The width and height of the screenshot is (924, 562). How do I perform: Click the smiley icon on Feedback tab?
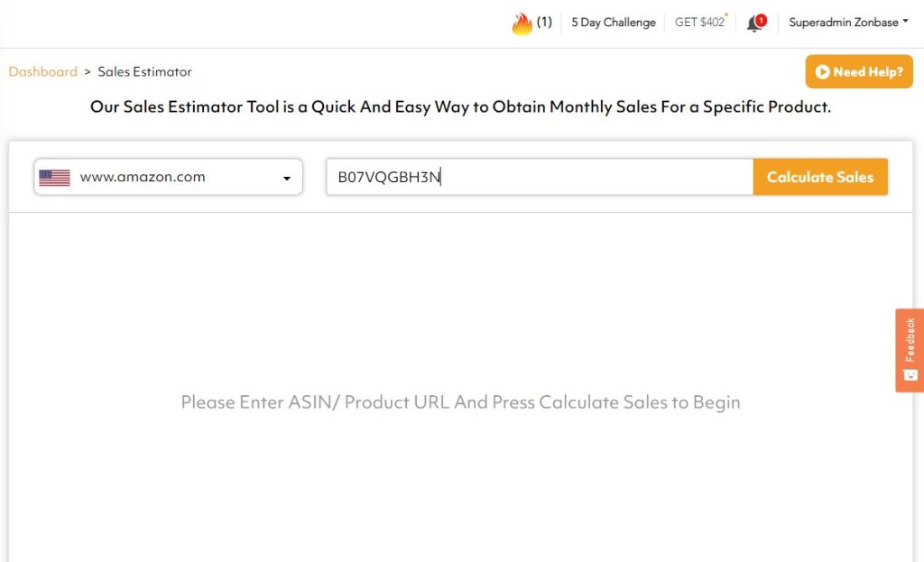tap(910, 374)
